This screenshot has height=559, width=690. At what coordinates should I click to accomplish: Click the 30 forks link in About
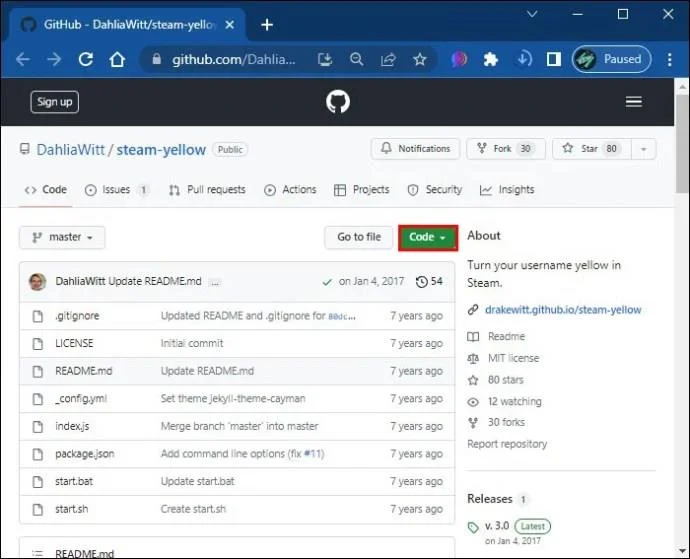[x=506, y=423]
